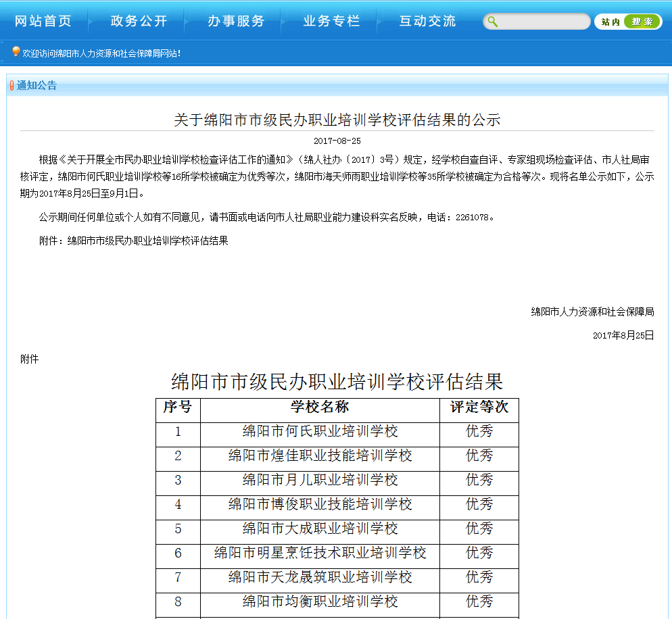Click the 学校名称 table column header
This screenshot has width=672, height=619.
[x=320, y=407]
